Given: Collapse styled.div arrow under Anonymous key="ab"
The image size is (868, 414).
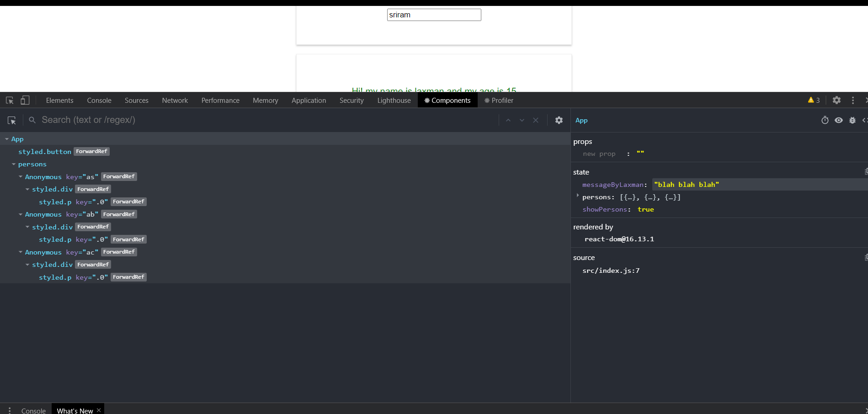Looking at the screenshot, I should click(x=27, y=227).
